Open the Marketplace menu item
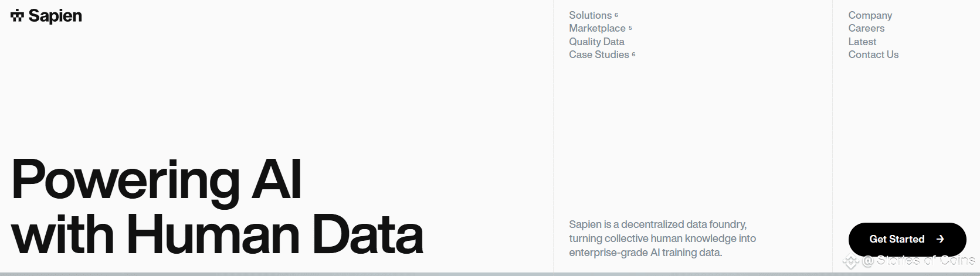The height and width of the screenshot is (276, 980). 597,28
